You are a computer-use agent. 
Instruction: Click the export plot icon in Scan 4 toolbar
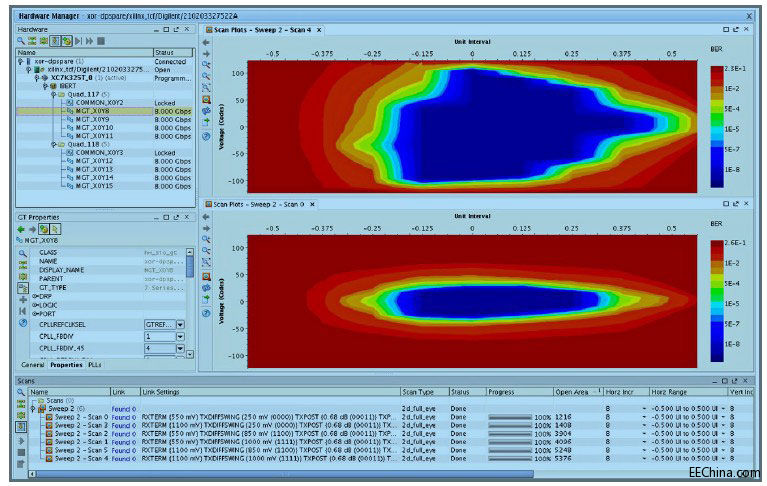[206, 121]
